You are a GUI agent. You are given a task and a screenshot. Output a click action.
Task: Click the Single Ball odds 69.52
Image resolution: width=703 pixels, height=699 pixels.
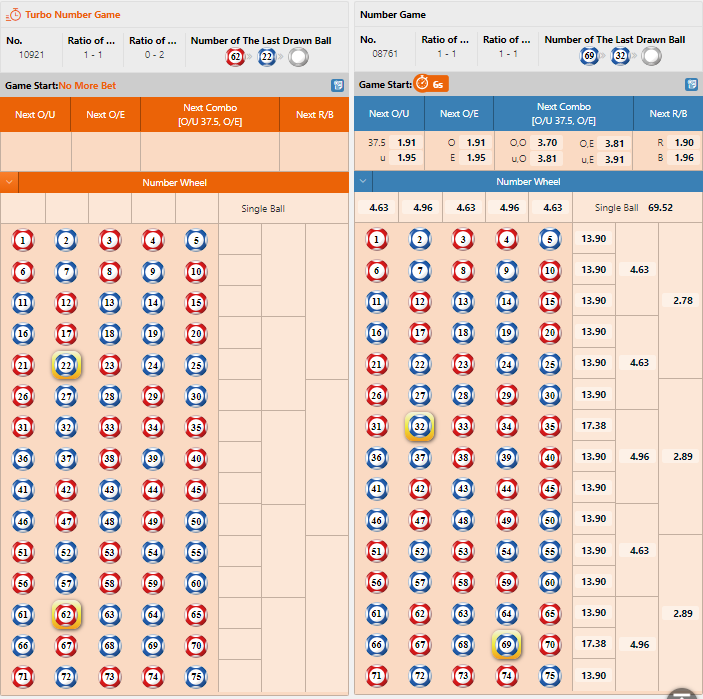660,208
